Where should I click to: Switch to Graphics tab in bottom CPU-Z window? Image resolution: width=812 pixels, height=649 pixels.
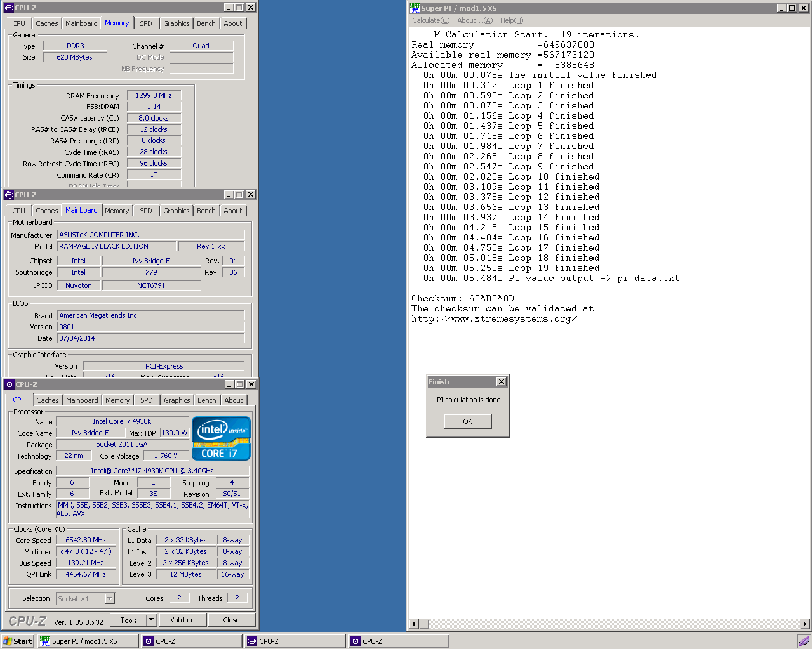tap(177, 400)
